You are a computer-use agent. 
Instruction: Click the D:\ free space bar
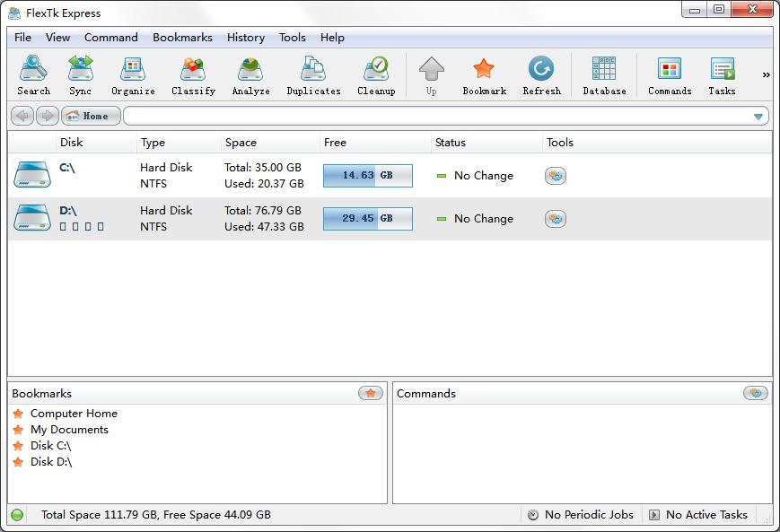tap(367, 219)
